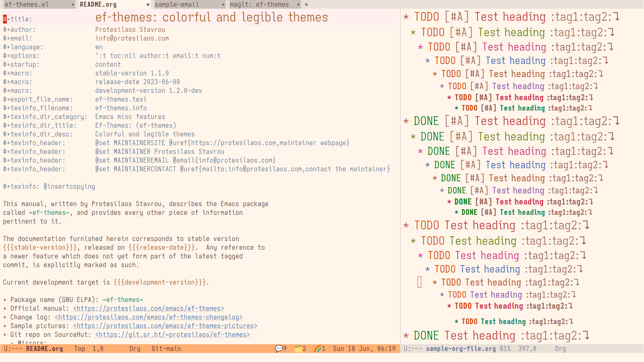Close the magit: ef-themes tab
This screenshot has width=644, height=362.
tap(298, 5)
